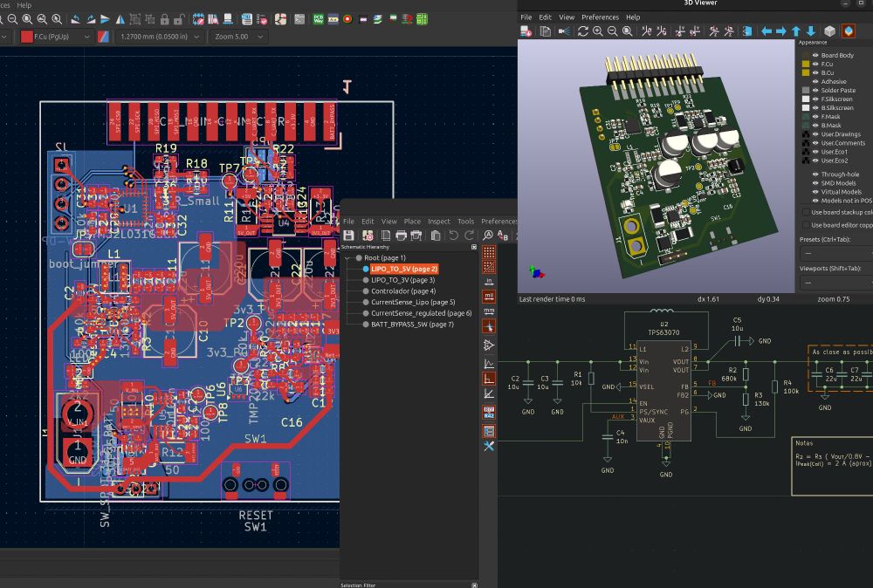Toggle the Appearance manager icon in 3D Viewer
Viewport: 873px width, 588px height.
click(x=848, y=31)
